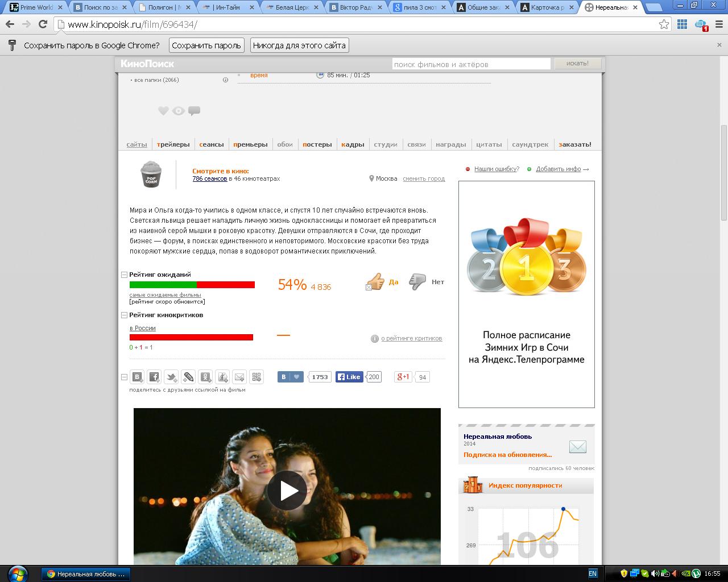Click the heart favorite icon
This screenshot has width=728, height=582.
click(163, 111)
